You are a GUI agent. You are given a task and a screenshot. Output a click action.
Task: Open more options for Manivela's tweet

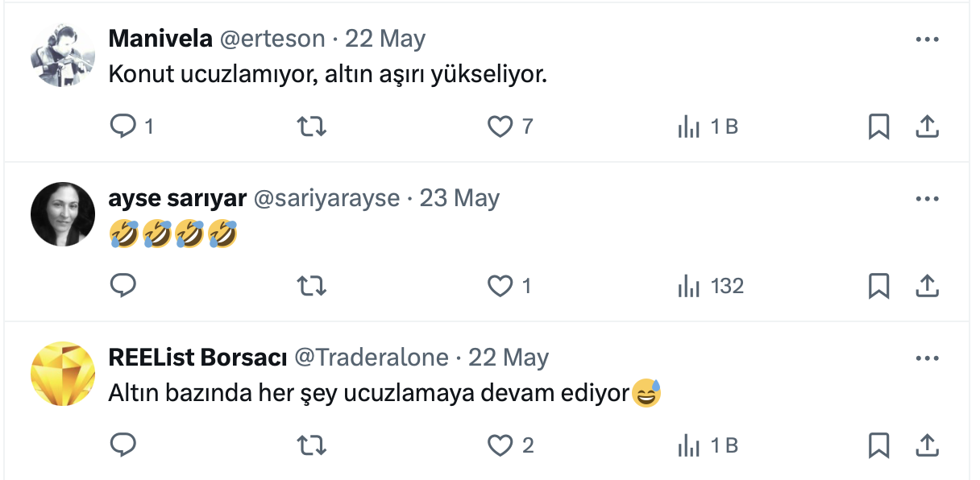[927, 39]
